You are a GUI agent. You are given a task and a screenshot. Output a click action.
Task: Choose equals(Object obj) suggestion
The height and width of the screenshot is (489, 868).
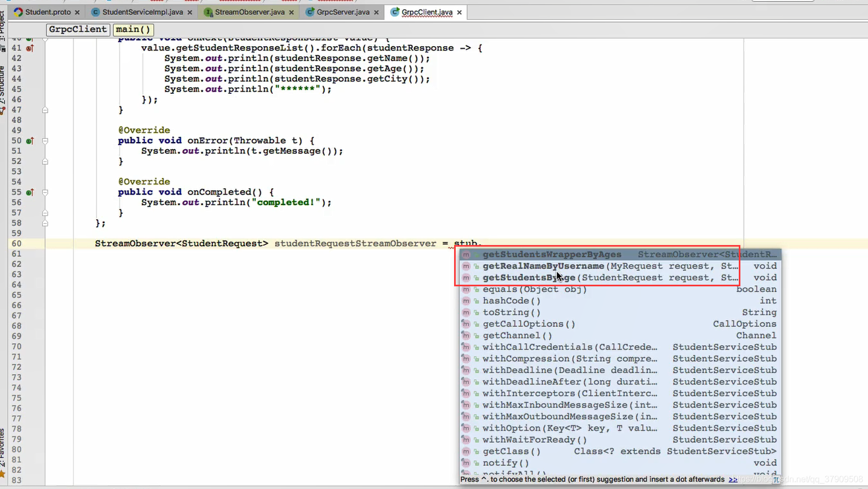(620, 290)
